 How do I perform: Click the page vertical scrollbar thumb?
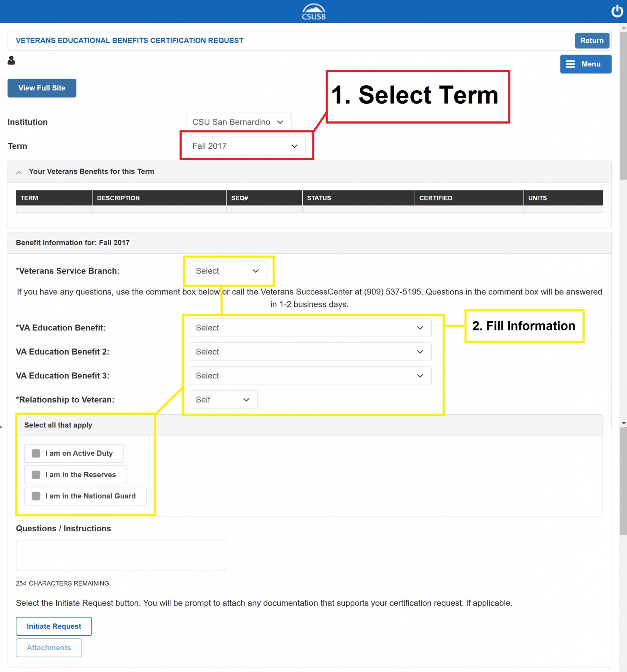(623, 105)
